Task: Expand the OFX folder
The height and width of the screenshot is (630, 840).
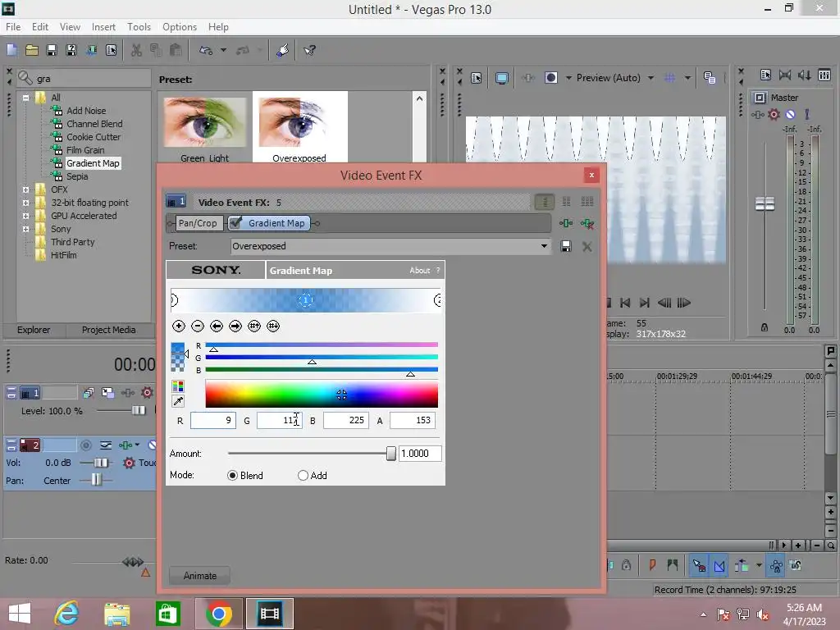Action: click(x=25, y=189)
